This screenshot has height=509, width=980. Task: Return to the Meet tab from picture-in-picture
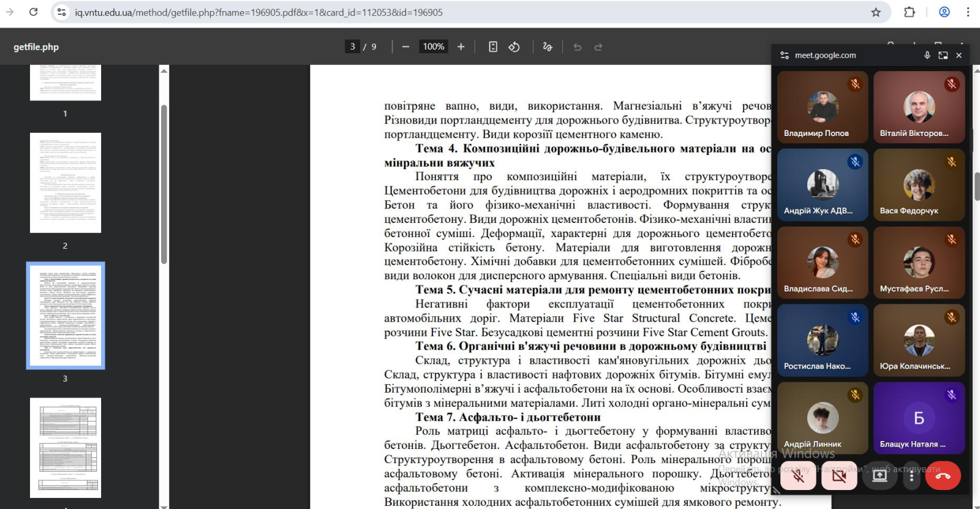coord(943,55)
